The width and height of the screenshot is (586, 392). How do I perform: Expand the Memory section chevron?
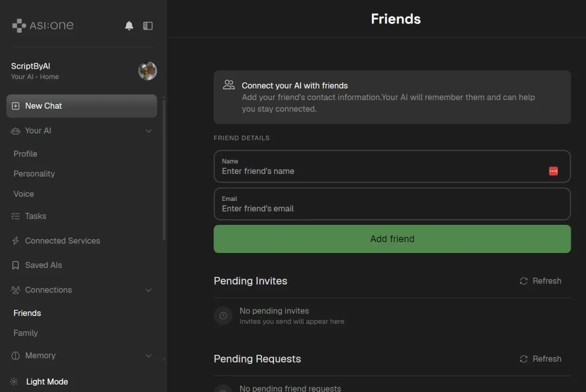click(149, 356)
